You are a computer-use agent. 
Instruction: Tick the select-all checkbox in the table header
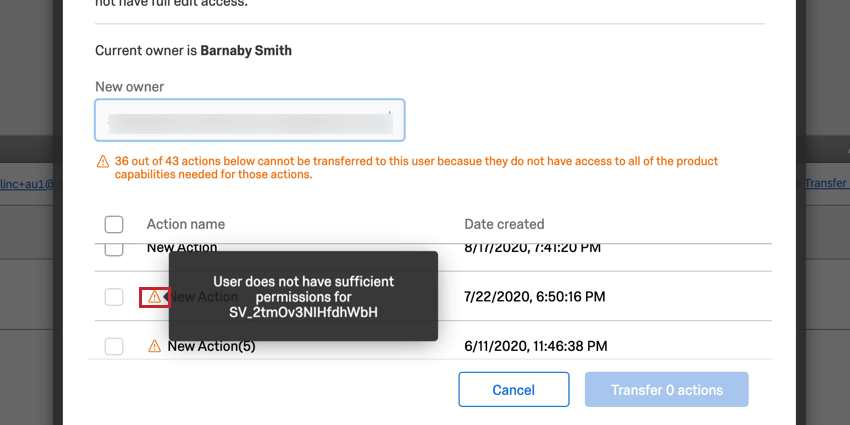tap(114, 224)
